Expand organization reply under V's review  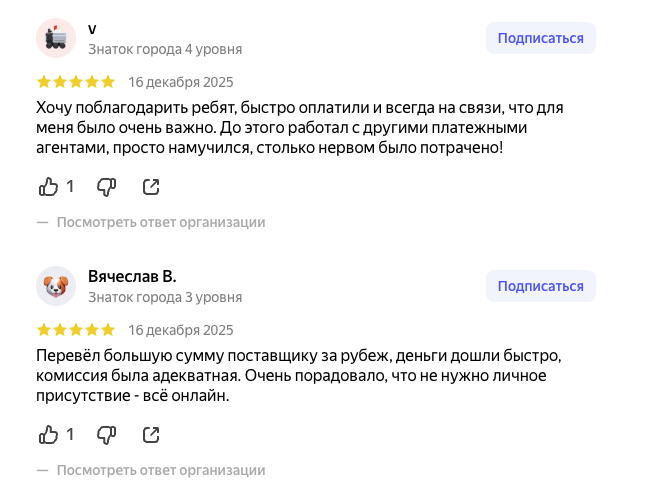click(x=160, y=222)
